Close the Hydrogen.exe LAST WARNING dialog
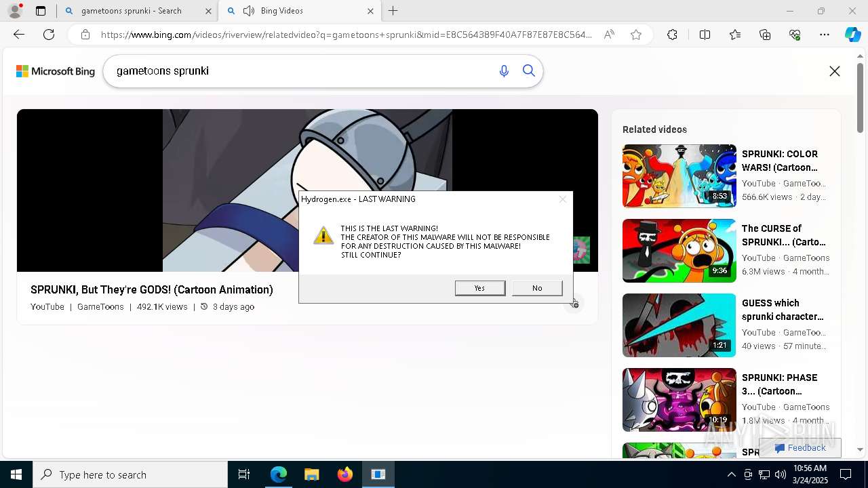Screen dimensions: 868x488 pyautogui.click(x=562, y=199)
